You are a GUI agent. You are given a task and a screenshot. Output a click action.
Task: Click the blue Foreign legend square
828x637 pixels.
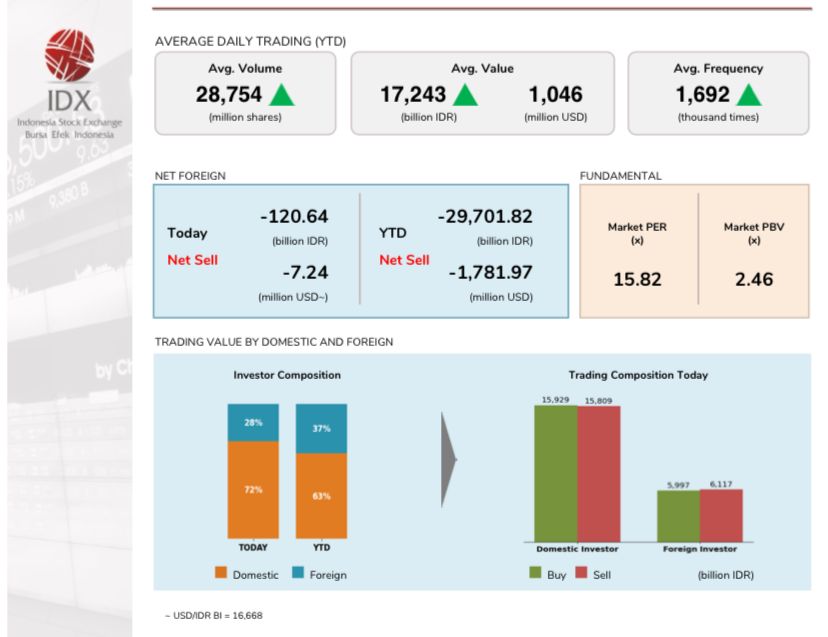pyautogui.click(x=298, y=575)
